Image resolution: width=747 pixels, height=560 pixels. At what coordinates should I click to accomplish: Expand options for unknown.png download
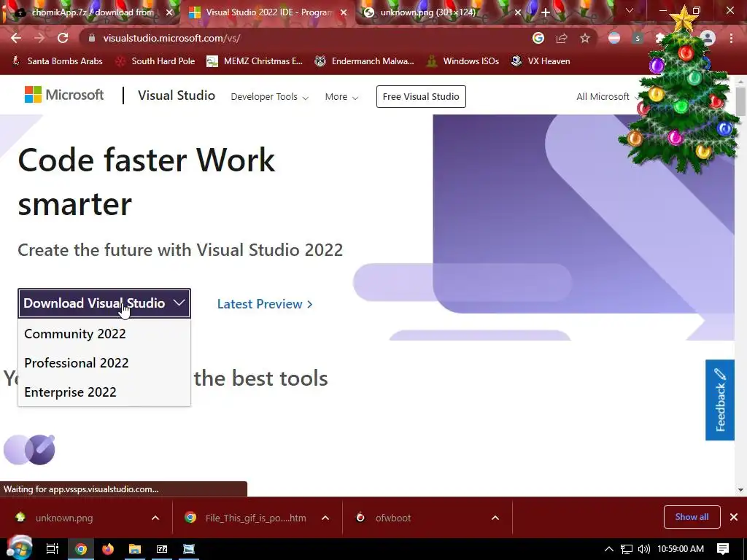(x=155, y=518)
